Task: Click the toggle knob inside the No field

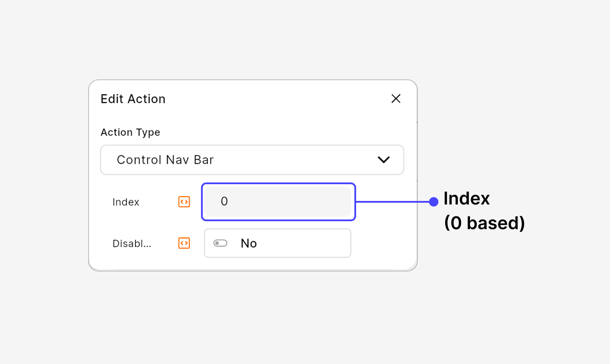Action: (x=220, y=243)
